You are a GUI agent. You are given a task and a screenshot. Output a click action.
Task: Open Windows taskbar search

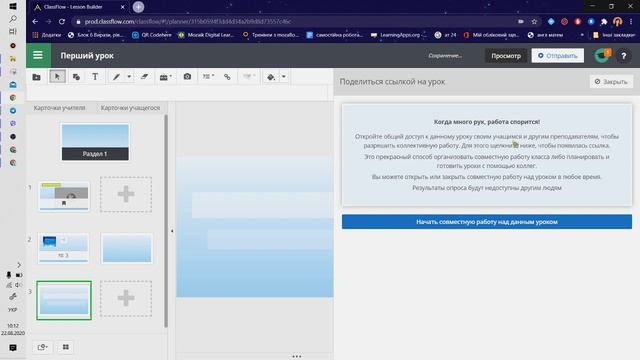click(x=13, y=19)
